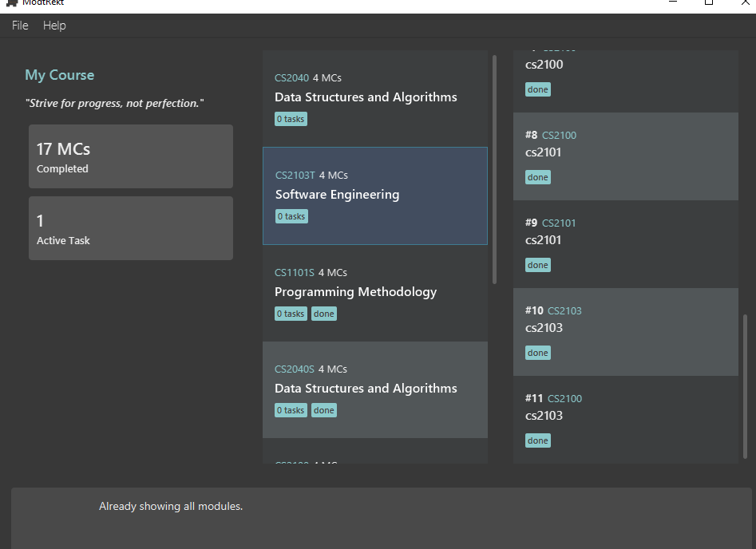Click the My Course heading
Image resolution: width=756 pixels, height=549 pixels.
click(60, 75)
